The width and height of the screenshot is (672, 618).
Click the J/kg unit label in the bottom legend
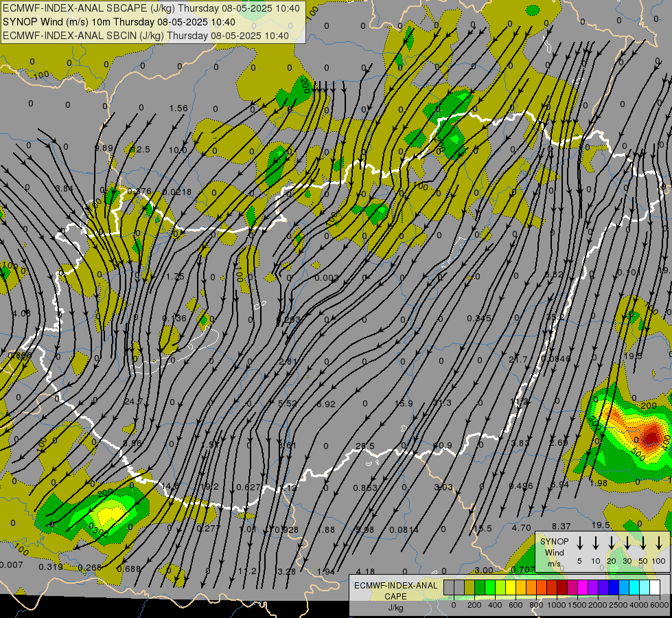coord(395,608)
